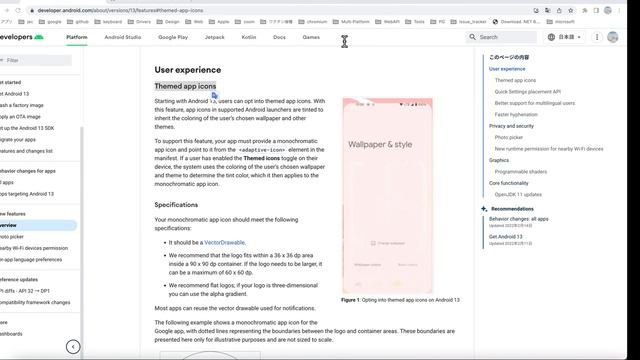Open 'API diffs - API 32 → DP1' item
Image resolution: width=640 pixels, height=360 pixels.
[x=25, y=291]
